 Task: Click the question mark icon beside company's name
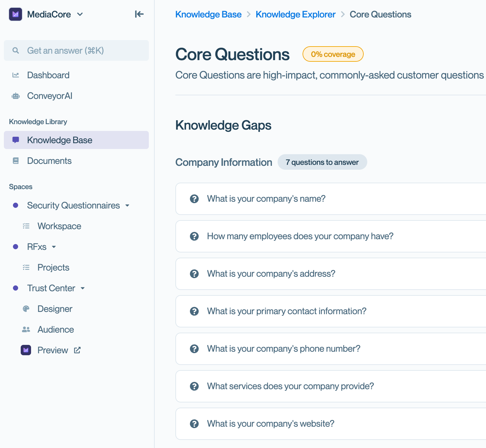(194, 199)
